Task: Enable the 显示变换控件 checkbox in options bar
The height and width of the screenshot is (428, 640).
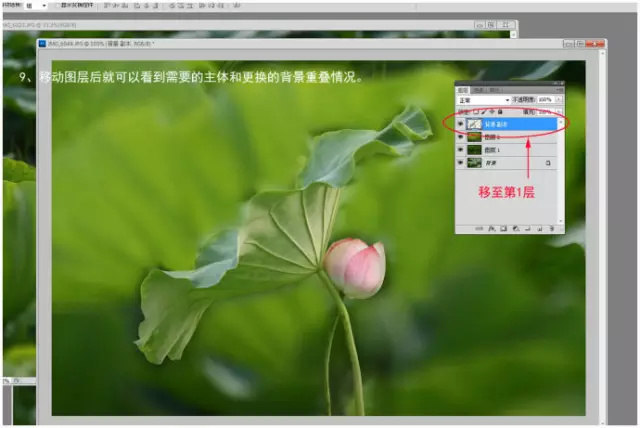Action: coord(58,5)
